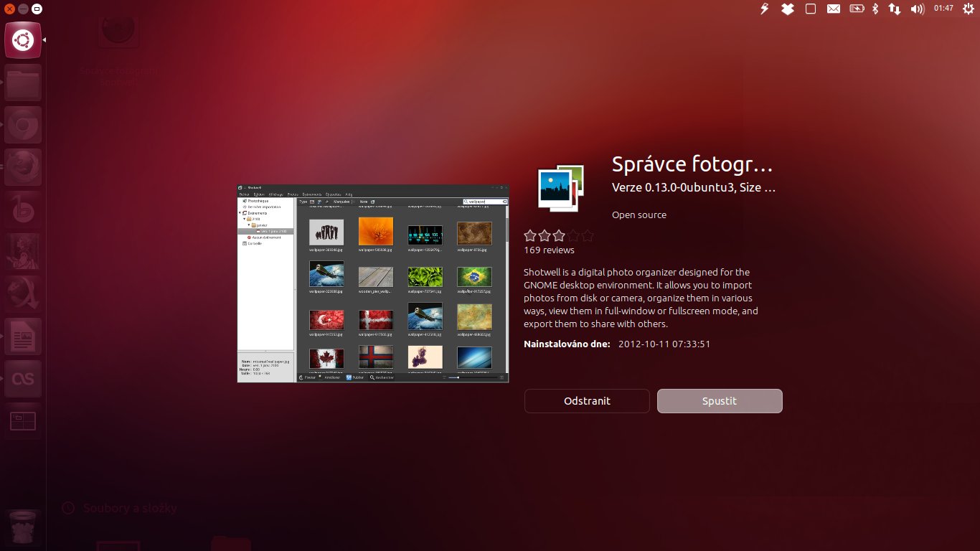The width and height of the screenshot is (980, 551).
Task: Open the session gear menu
Action: click(969, 9)
